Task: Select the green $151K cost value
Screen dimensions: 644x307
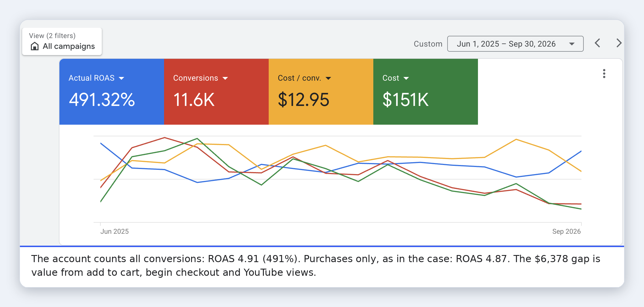Action: point(405,100)
